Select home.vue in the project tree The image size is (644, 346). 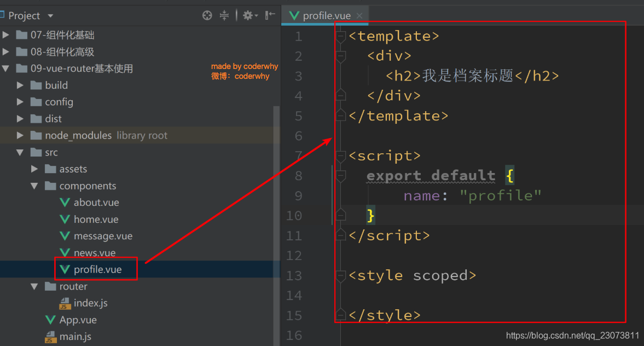pyautogui.click(x=96, y=220)
